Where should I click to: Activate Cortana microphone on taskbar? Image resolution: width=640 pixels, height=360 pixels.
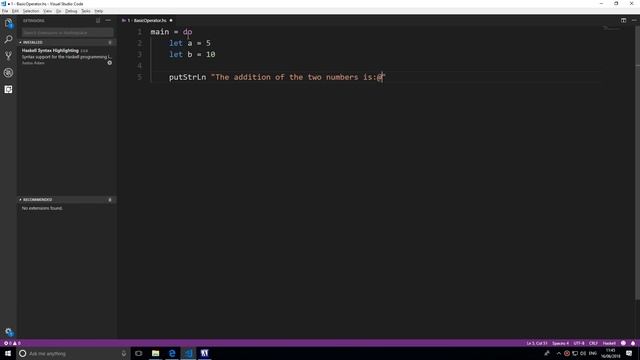coord(124,353)
